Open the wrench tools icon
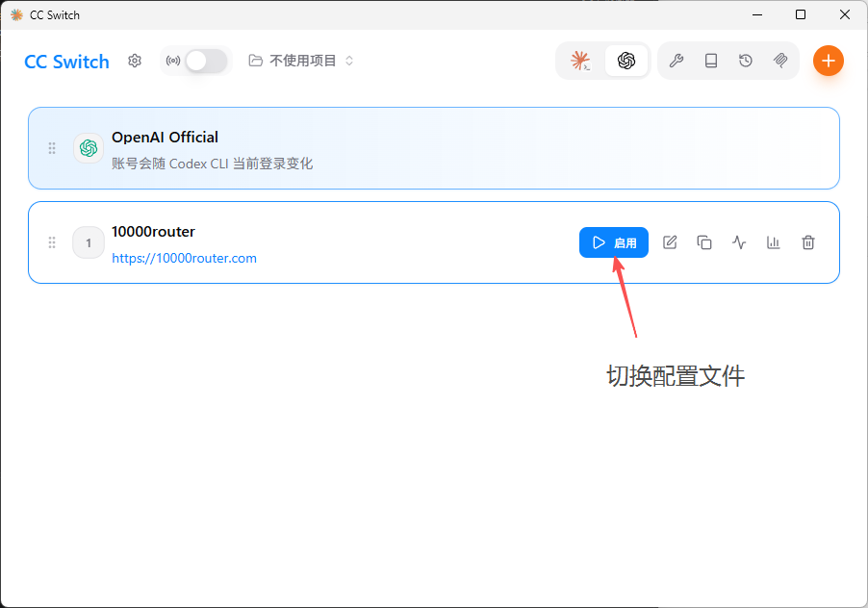The width and height of the screenshot is (868, 608). click(x=676, y=61)
